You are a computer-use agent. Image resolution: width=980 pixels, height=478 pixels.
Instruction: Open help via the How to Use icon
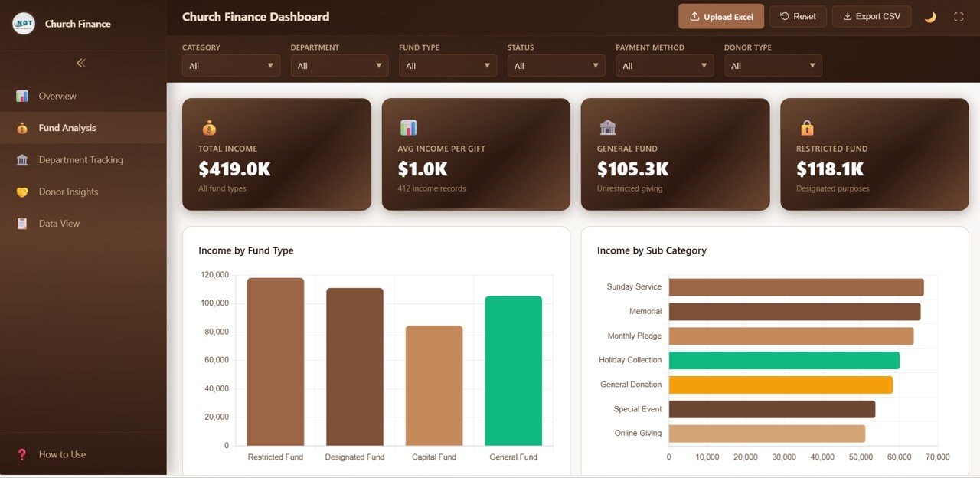click(21, 454)
